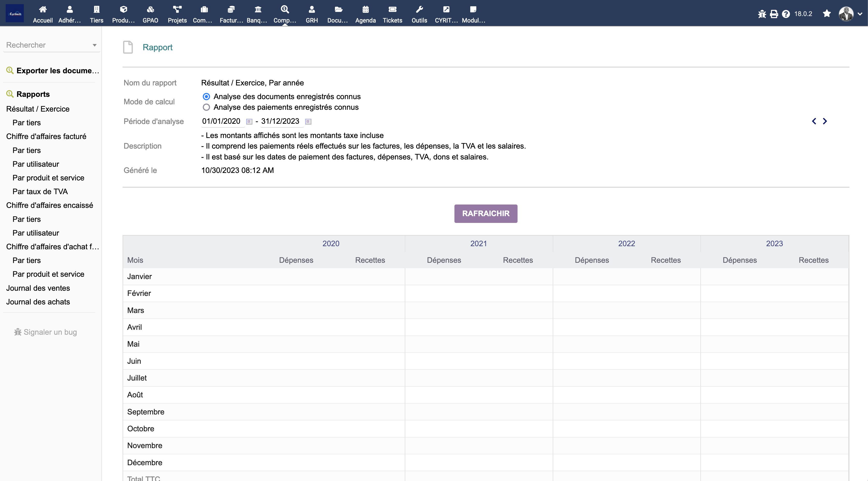Open Par tiers under Chiffre d'affaires encaissé
This screenshot has height=481, width=868.
[x=27, y=219]
